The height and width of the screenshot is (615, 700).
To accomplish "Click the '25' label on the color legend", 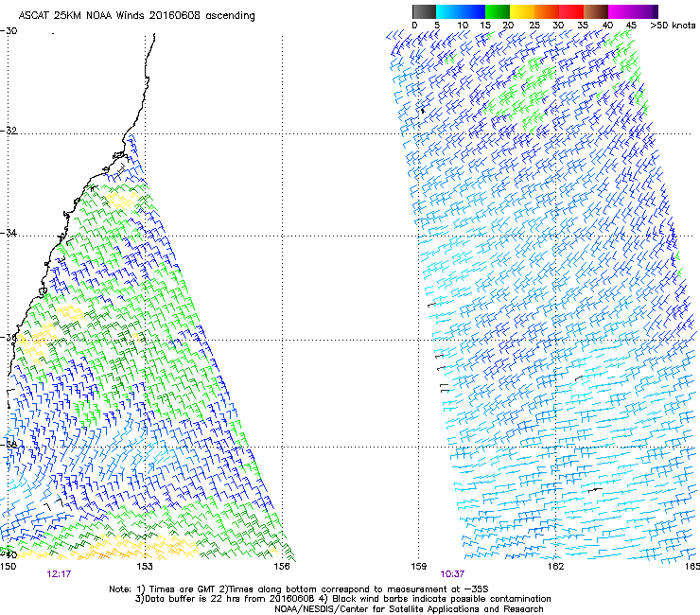I will (534, 26).
